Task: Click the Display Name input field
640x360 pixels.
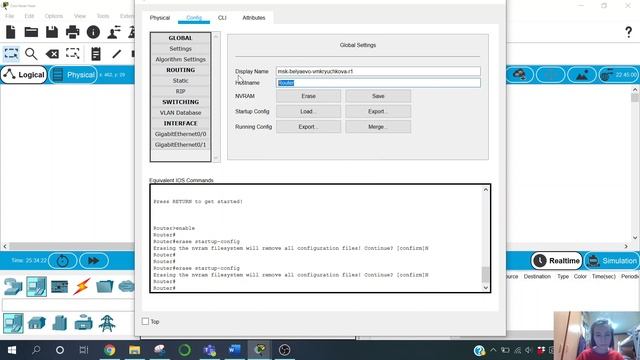Action: [x=378, y=71]
